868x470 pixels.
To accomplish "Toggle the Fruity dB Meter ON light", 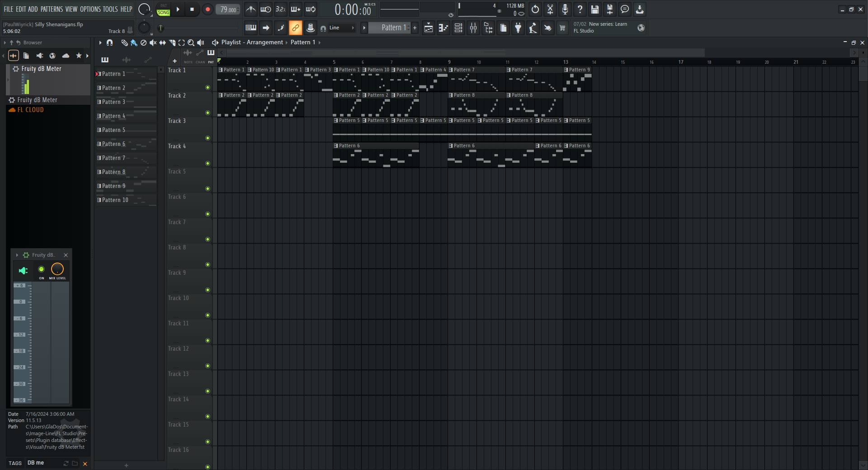I will [42, 269].
